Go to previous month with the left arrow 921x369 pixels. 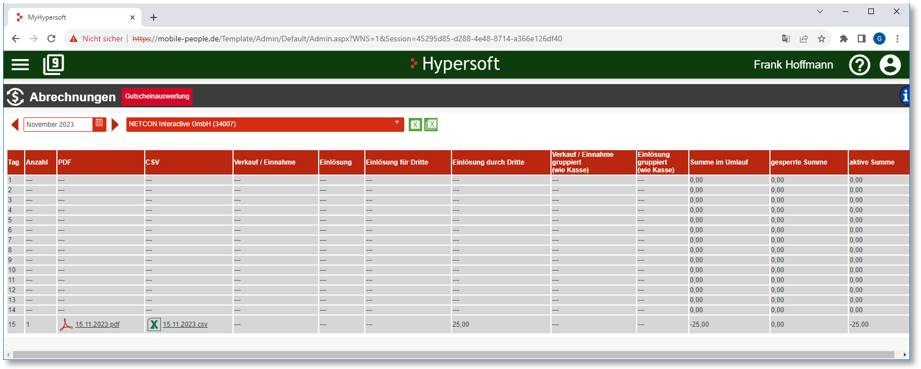point(15,125)
